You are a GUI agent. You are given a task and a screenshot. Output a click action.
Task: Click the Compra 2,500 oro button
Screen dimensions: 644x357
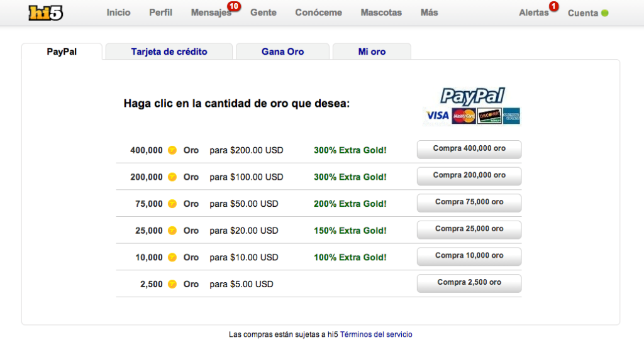click(469, 283)
